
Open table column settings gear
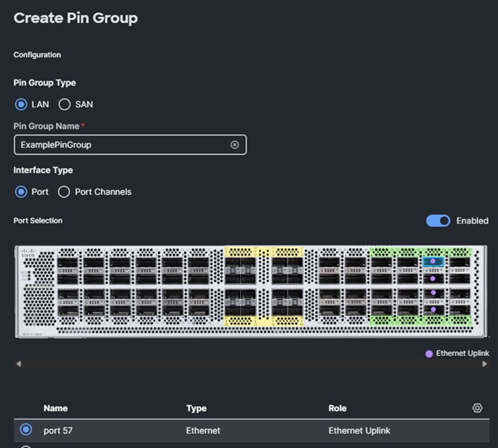477,408
